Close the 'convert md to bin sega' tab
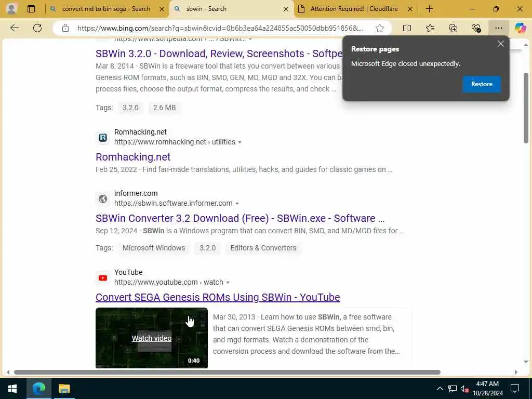The height and width of the screenshot is (399, 532). tap(162, 9)
